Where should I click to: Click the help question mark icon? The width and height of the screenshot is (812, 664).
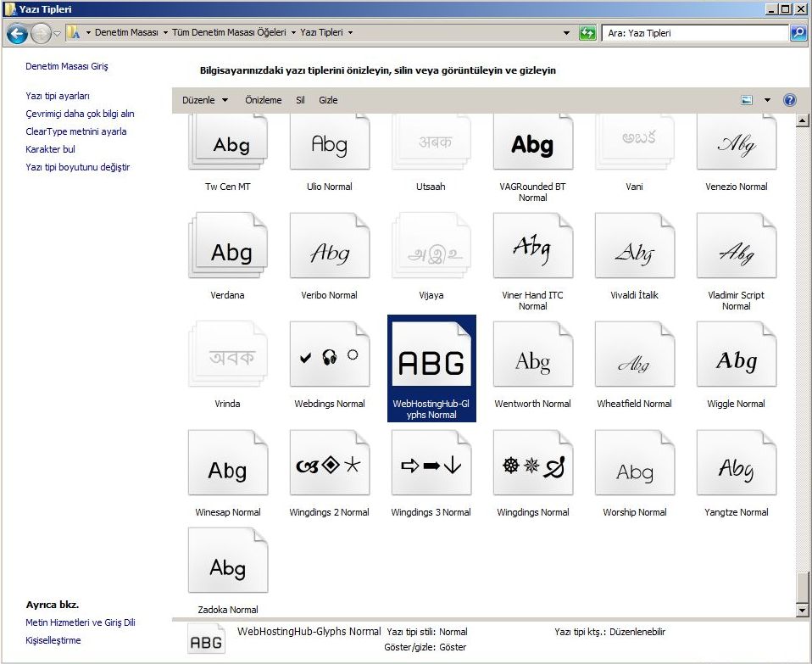pyautogui.click(x=790, y=100)
